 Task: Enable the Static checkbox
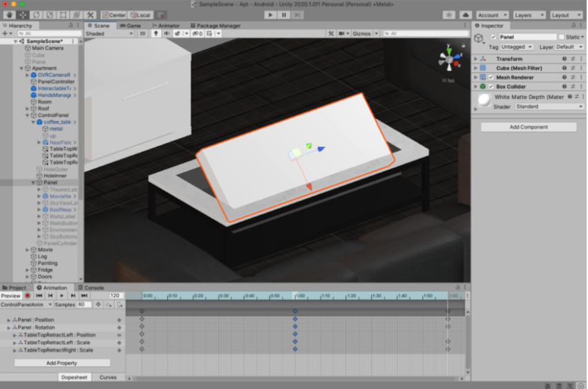[x=562, y=37]
